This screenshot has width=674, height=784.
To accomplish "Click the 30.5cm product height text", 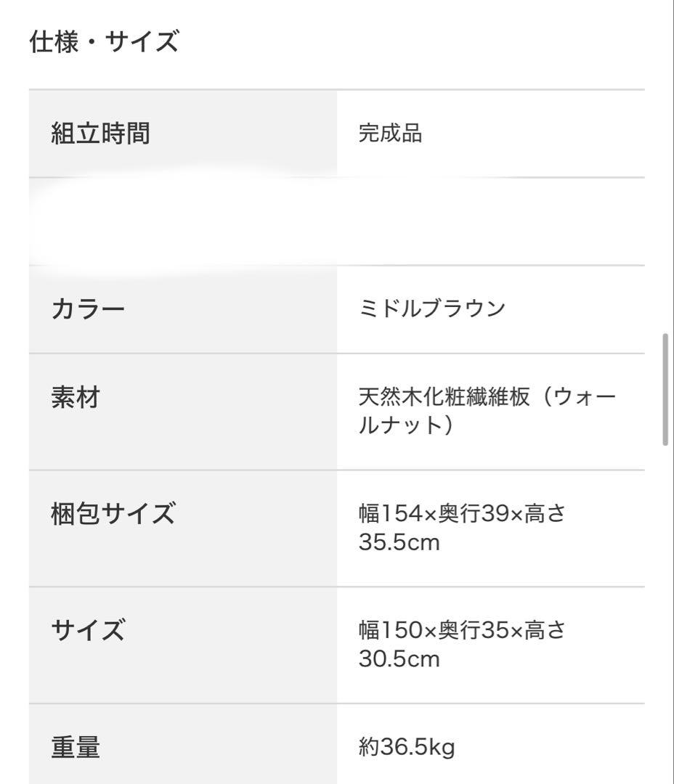I will [x=399, y=659].
